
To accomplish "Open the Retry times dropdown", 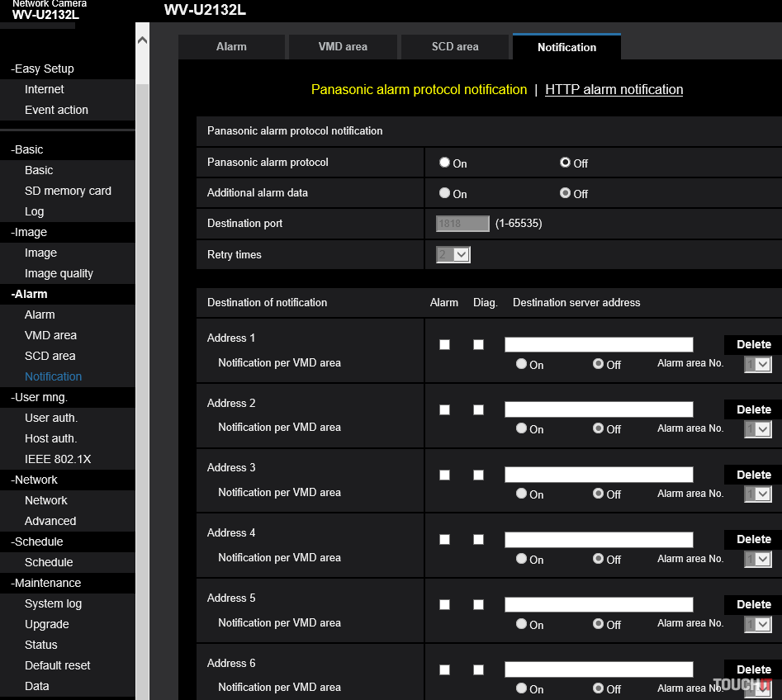I will [x=453, y=254].
